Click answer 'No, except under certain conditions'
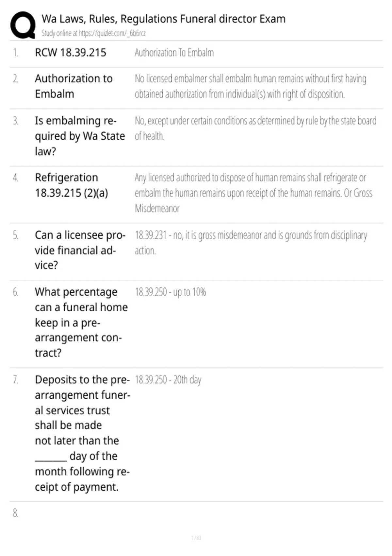Screen dimensions: 392x556 pyautogui.click(x=255, y=128)
